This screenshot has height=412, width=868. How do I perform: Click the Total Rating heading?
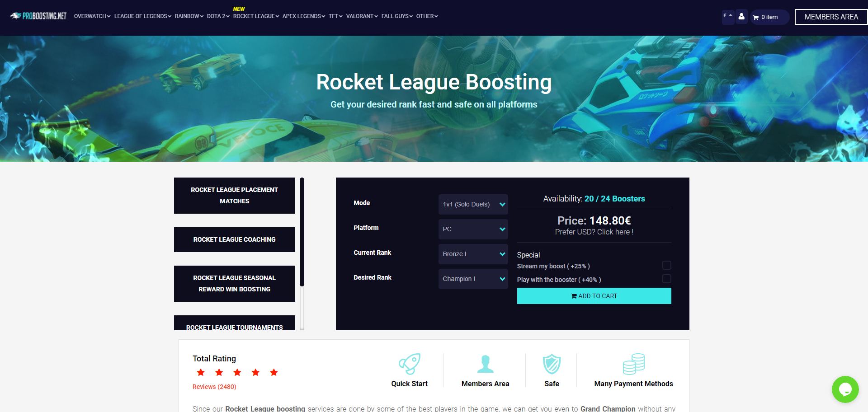click(x=214, y=359)
